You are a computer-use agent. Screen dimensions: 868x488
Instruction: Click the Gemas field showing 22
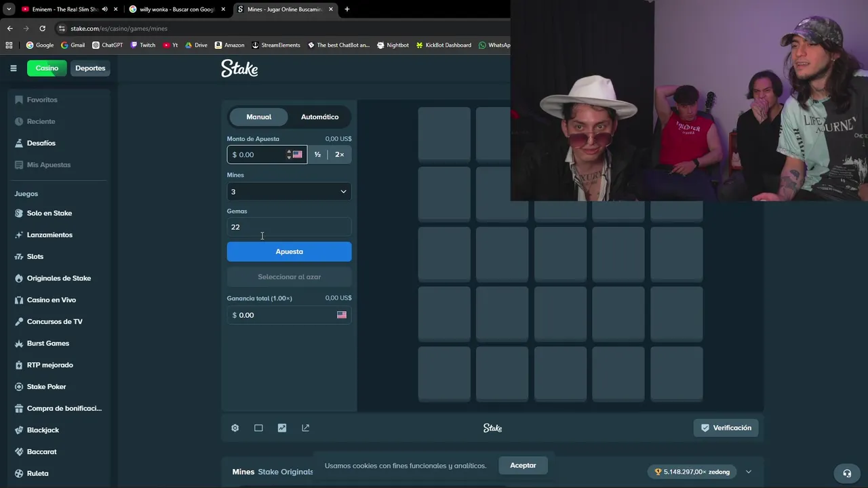point(289,227)
